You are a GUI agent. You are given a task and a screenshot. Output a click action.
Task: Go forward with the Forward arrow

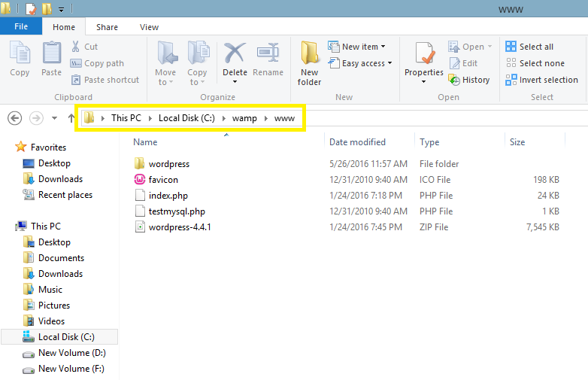tap(36, 119)
